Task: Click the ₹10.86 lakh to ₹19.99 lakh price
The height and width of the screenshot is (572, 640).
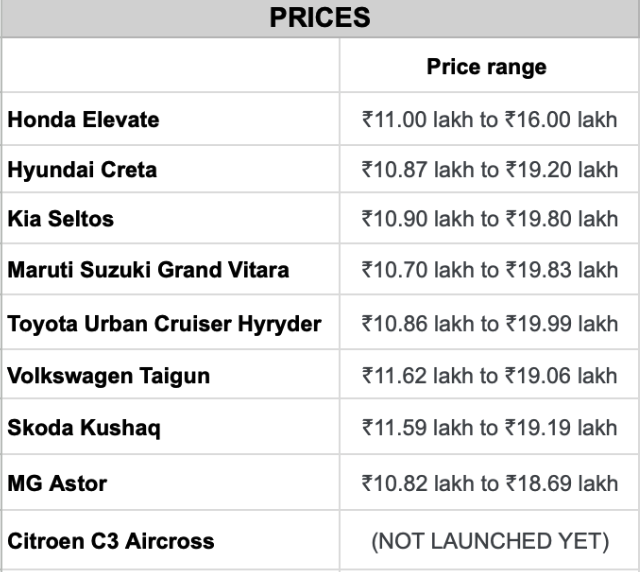Action: [489, 324]
